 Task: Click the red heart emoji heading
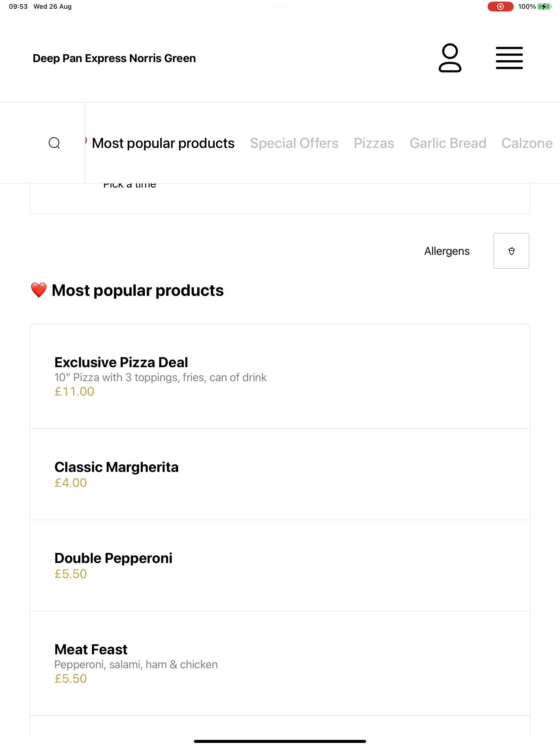tap(39, 290)
